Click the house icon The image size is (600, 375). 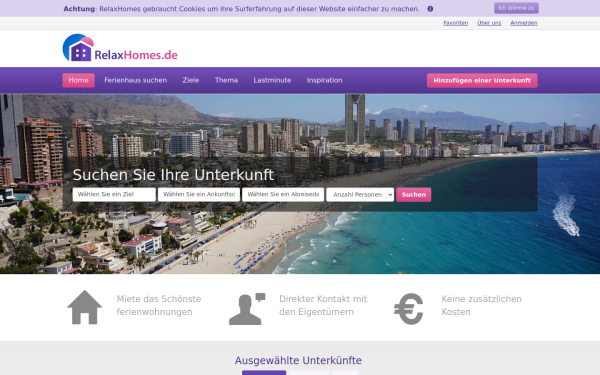tap(85, 307)
